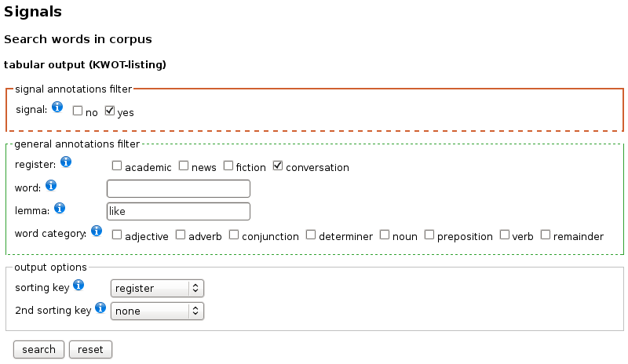Select the preposition word category checkbox
The width and height of the screenshot is (628, 364).
pyautogui.click(x=429, y=235)
